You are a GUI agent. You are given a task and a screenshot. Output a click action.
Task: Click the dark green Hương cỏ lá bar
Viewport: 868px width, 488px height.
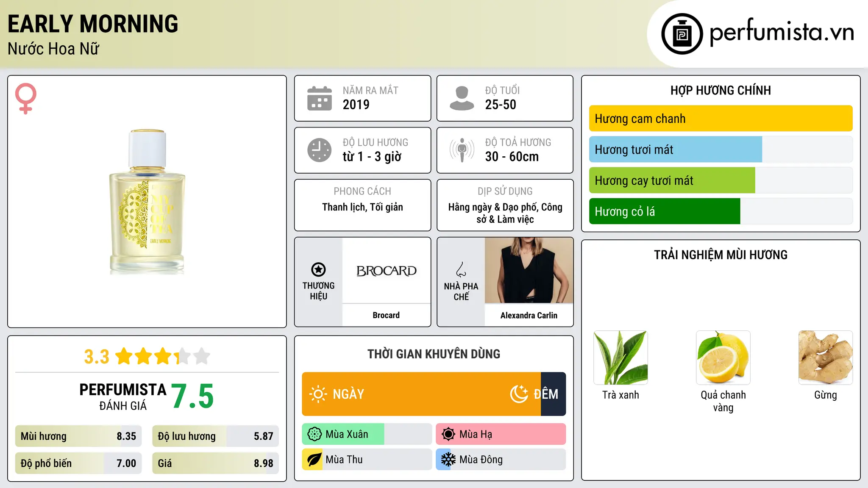665,211
